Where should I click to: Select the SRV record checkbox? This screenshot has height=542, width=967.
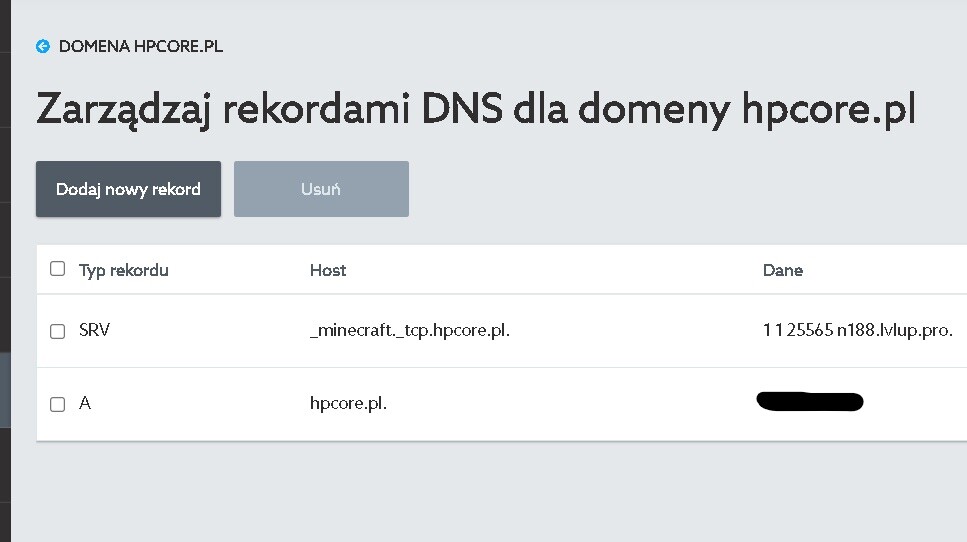[x=58, y=331]
